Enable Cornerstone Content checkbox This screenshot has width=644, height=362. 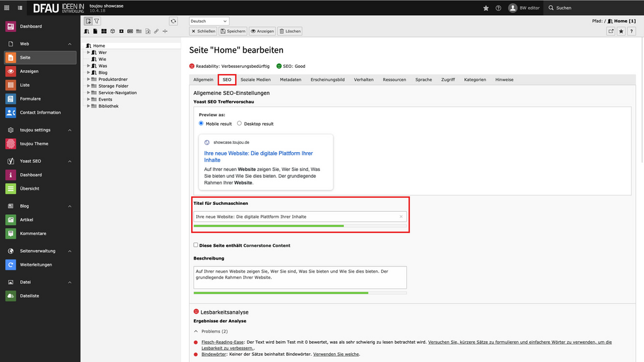tap(196, 245)
